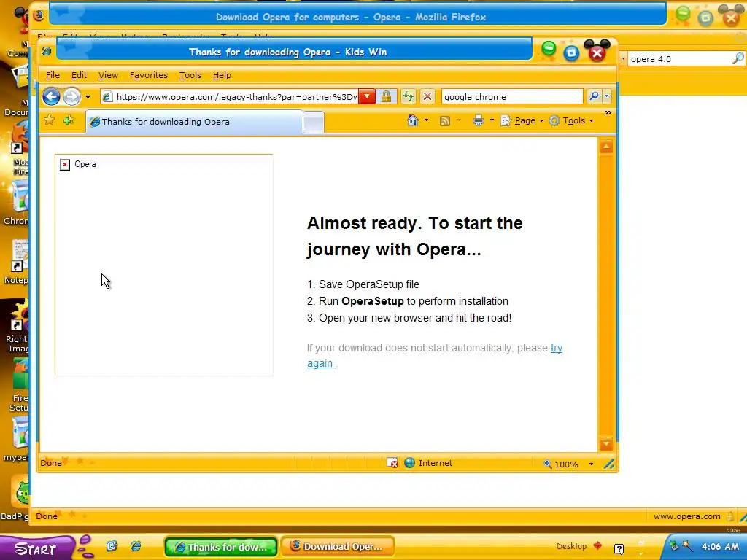Screen dimensions: 747x560
Task: Open the Favorites Center star
Action: [x=49, y=120]
